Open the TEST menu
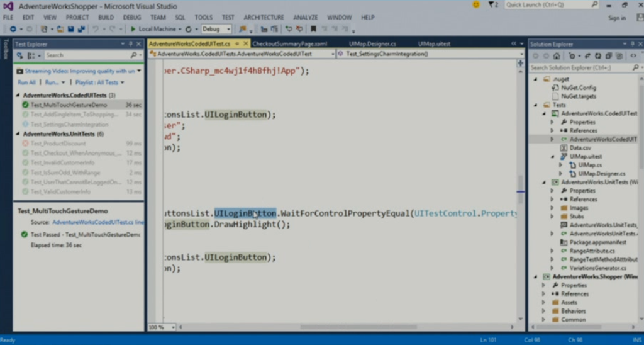This screenshot has height=345, width=644. [x=228, y=17]
